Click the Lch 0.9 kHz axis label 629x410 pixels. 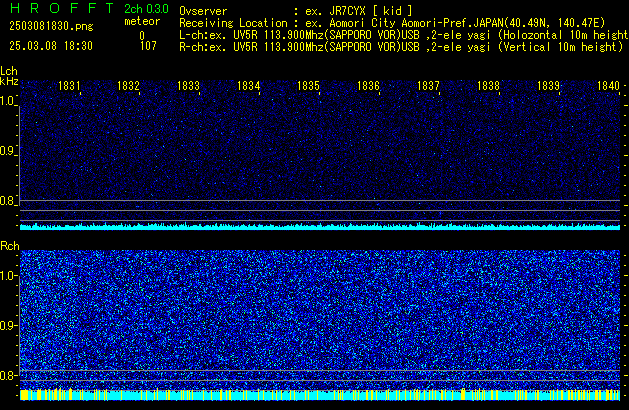8,151
